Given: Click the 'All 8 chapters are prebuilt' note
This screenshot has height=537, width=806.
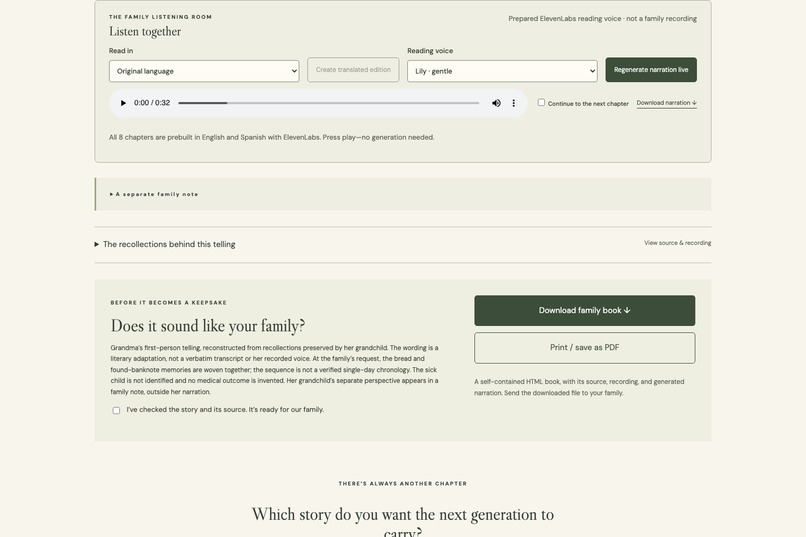Looking at the screenshot, I should tap(271, 137).
